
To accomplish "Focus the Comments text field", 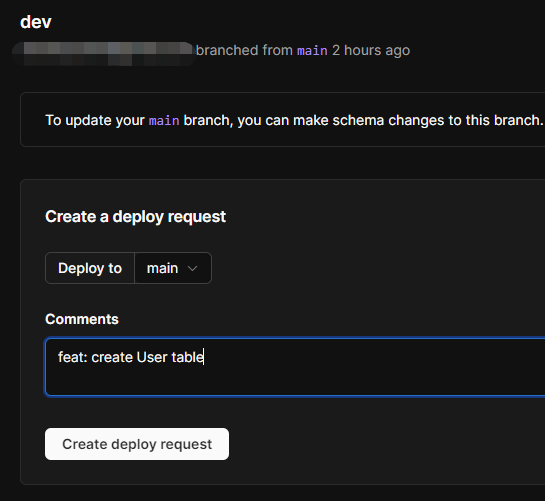I will click(295, 367).
